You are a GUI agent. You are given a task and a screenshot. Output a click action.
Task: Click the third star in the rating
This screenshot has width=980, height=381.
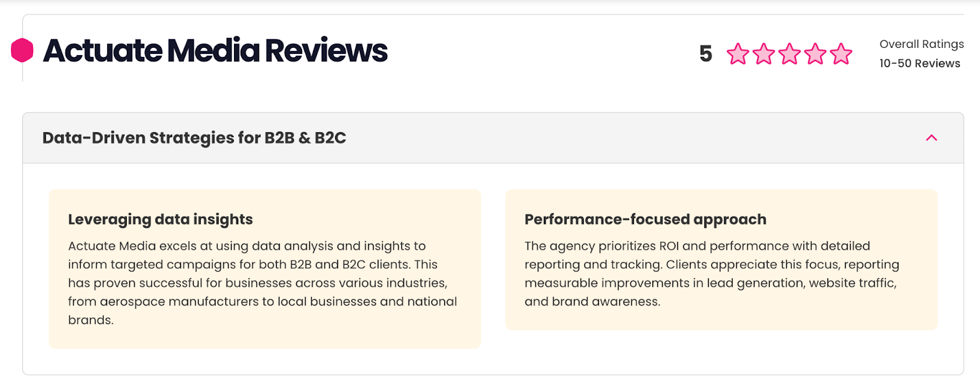click(x=789, y=54)
